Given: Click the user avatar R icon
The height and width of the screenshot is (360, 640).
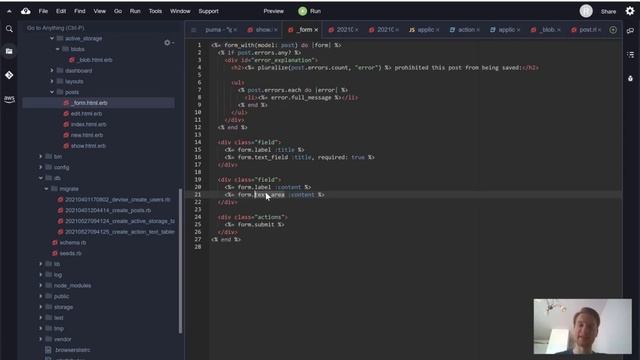Looking at the screenshot, I should click(586, 11).
